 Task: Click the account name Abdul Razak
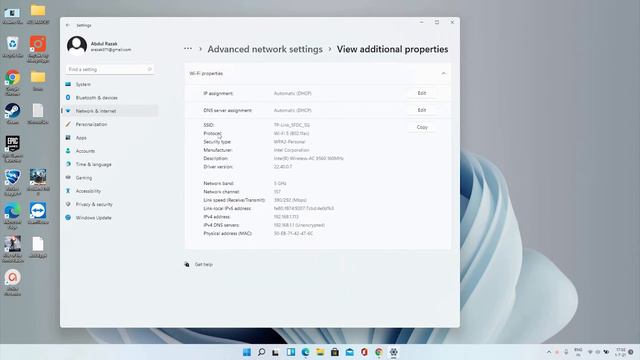click(x=104, y=44)
